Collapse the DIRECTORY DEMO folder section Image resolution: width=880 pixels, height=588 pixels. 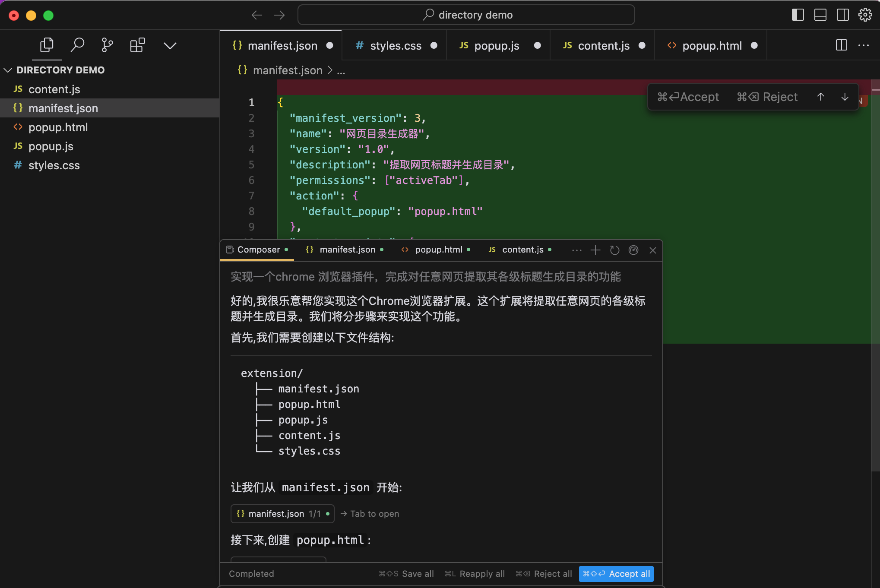click(8, 70)
